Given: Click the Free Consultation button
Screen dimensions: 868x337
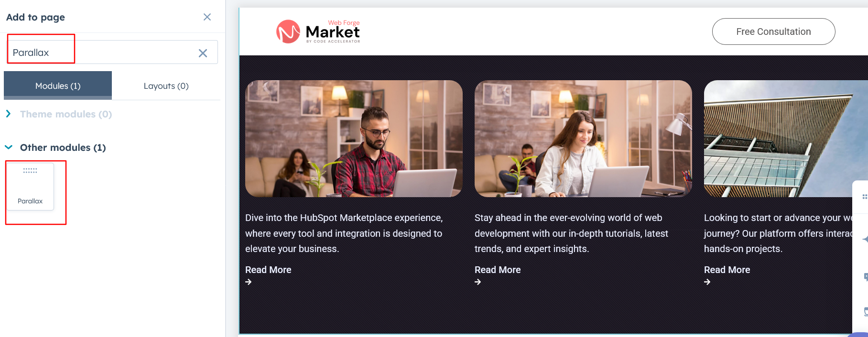Looking at the screenshot, I should click(773, 32).
